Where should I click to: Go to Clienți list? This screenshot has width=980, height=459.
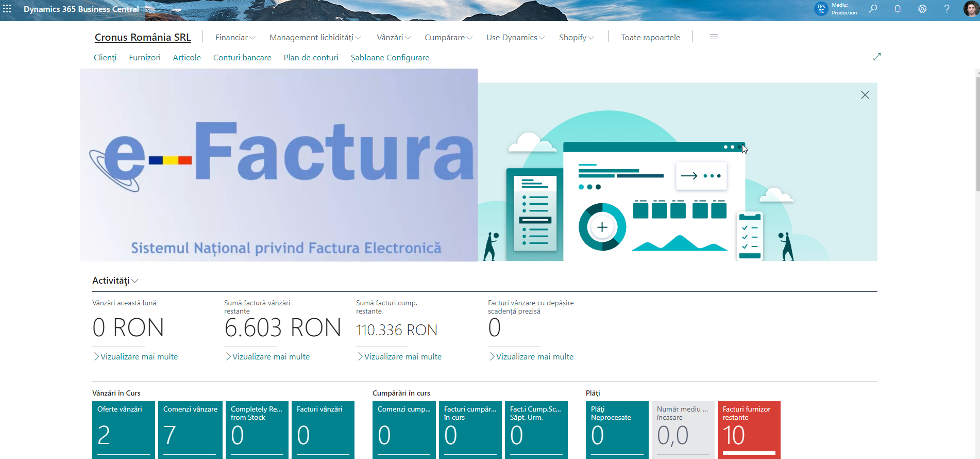tap(105, 58)
